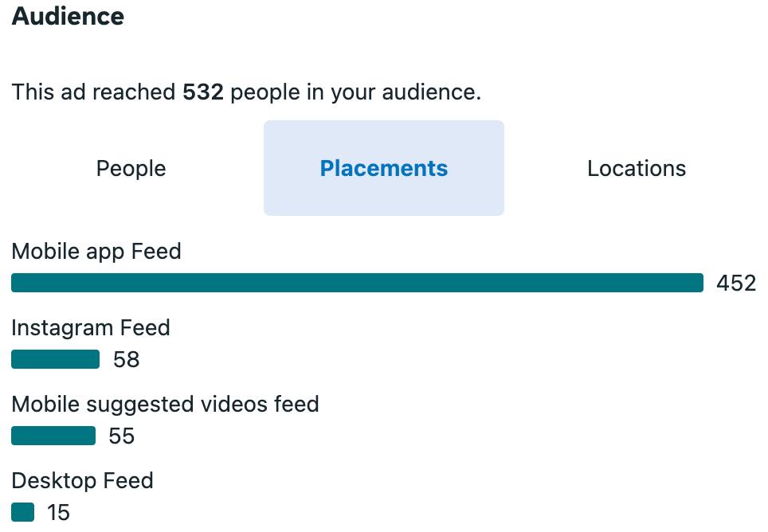Select the Placements tab
768x532 pixels.
(383, 169)
